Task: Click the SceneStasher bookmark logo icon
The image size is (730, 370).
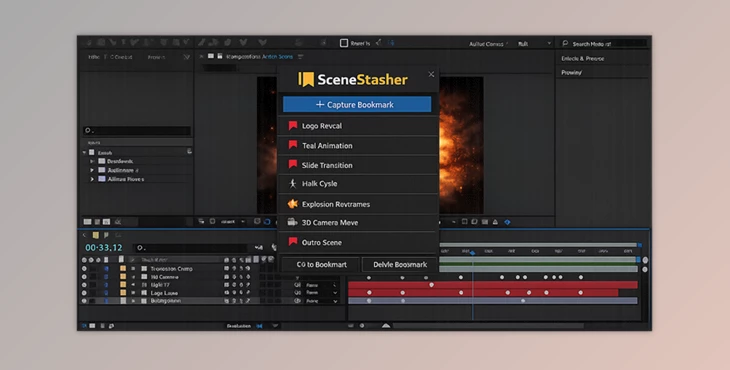Action: (x=306, y=79)
